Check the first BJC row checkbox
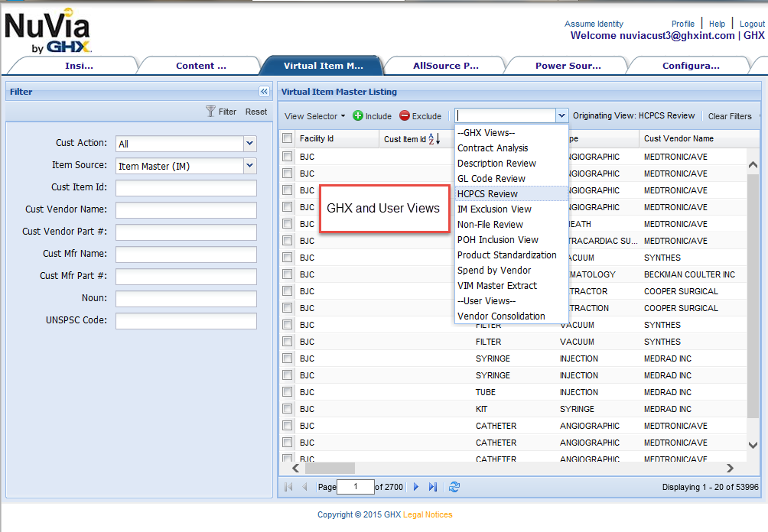The image size is (768, 532). 288,157
